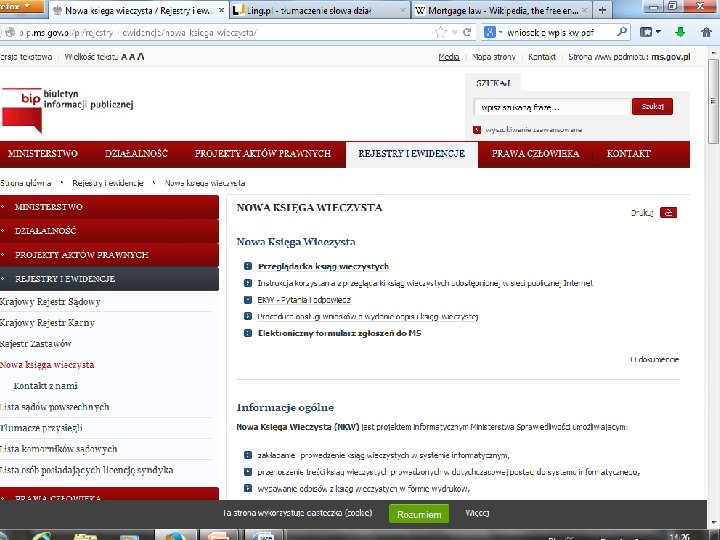Open PROJEKTY AKTÓW PRAWNYCH top menu
Screen dimensions: 720x540
coord(263,154)
